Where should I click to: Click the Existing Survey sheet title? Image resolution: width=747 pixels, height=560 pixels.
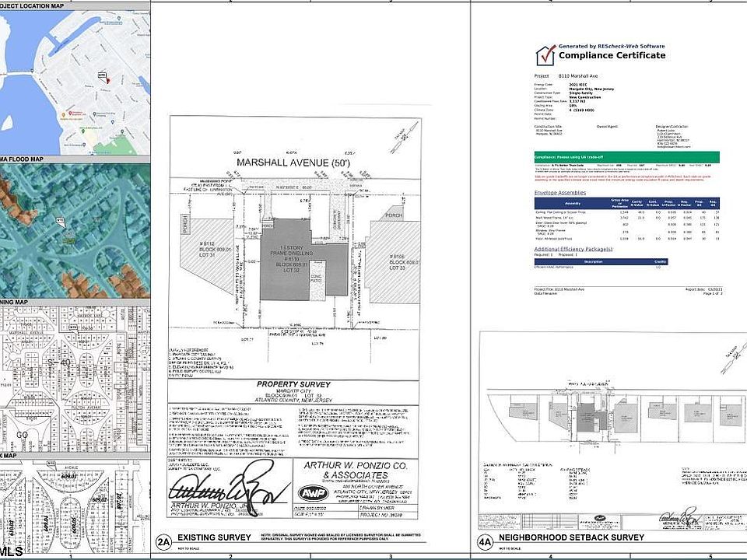214,537
